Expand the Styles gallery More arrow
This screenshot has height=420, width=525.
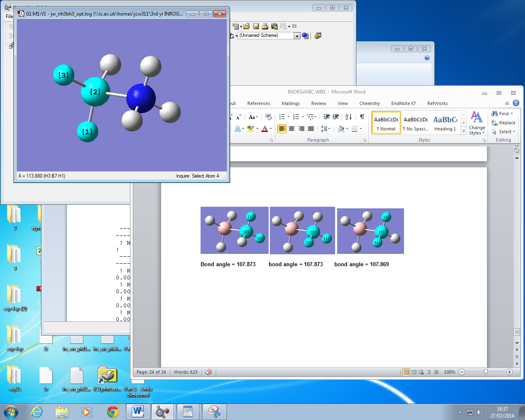click(464, 131)
